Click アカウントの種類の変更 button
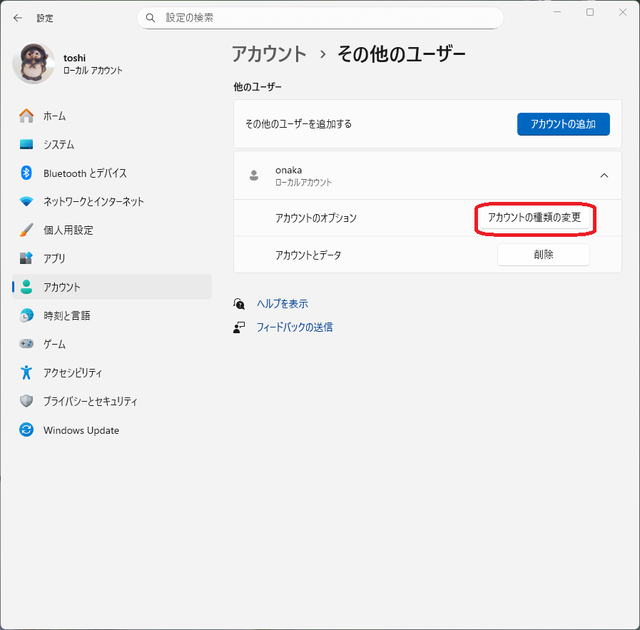 point(534,217)
